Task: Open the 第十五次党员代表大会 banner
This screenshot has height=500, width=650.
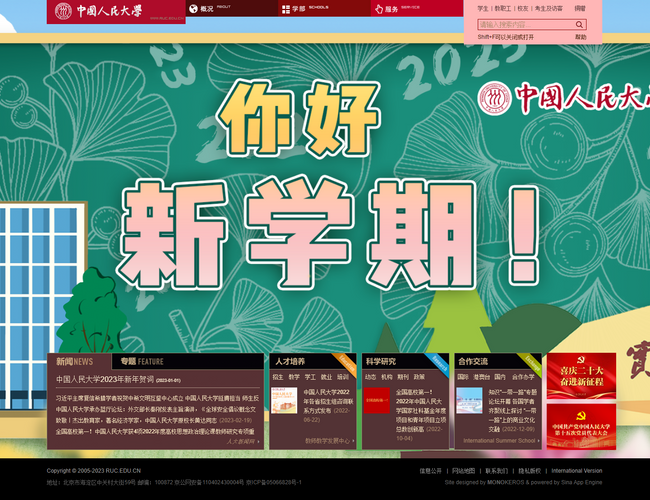Action: point(581,427)
